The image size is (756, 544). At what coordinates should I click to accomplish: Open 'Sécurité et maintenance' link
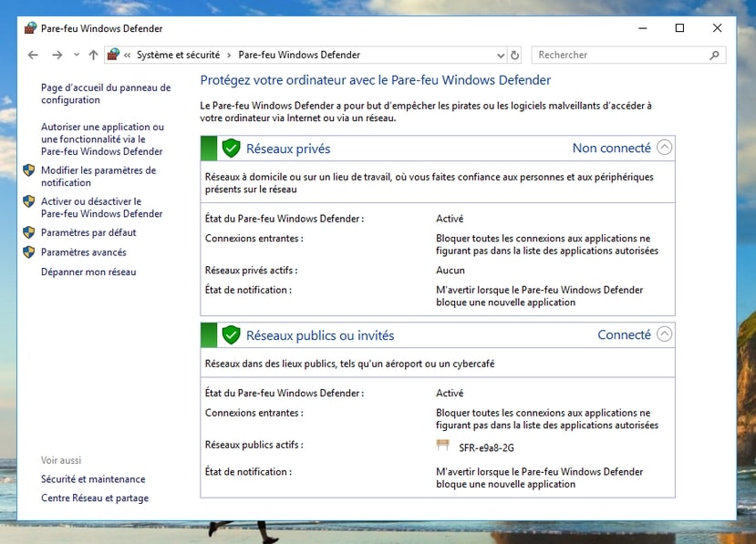point(93,479)
